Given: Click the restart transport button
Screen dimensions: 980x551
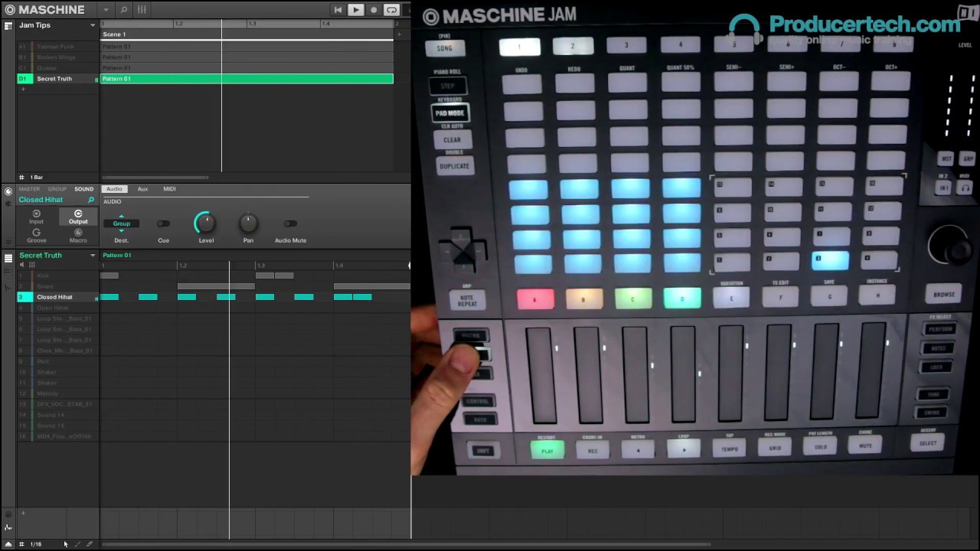Looking at the screenshot, I should coord(338,10).
